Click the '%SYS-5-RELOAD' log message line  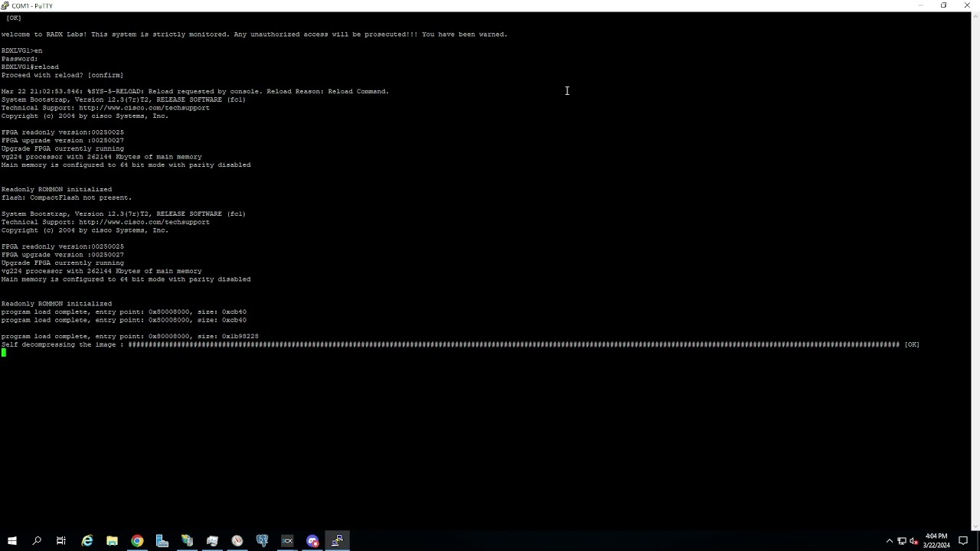pyautogui.click(x=195, y=91)
